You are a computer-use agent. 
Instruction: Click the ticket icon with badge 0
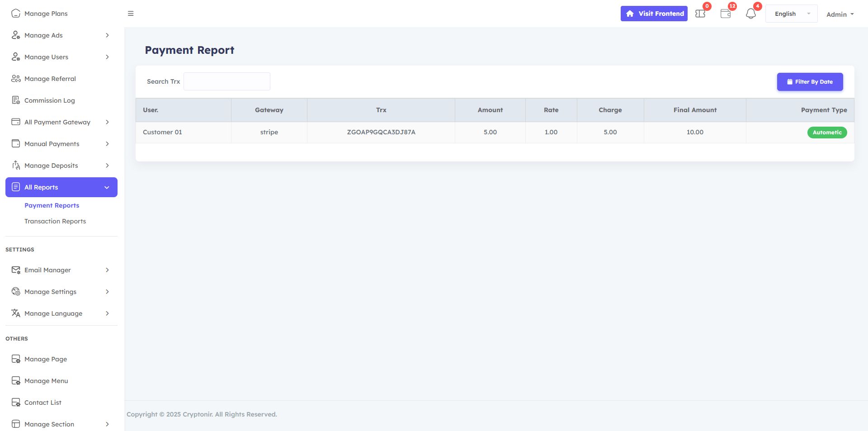point(700,14)
